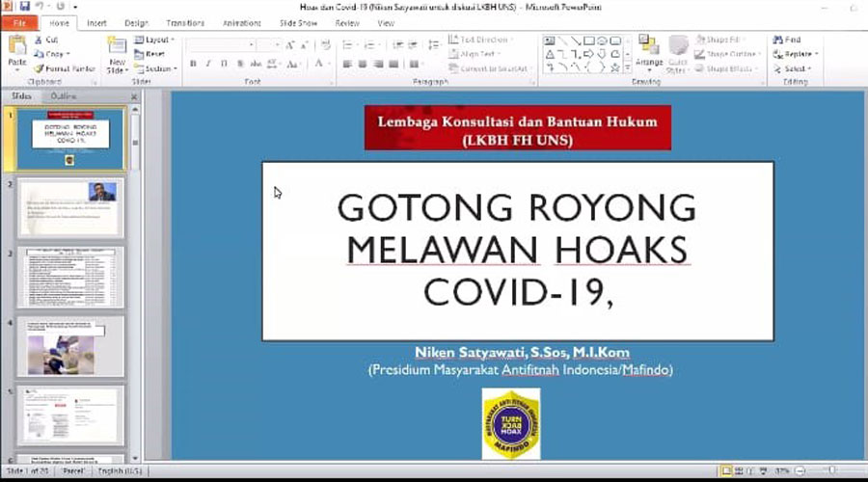Switch to Reading View in status bar
868x482 pixels.
(750, 471)
